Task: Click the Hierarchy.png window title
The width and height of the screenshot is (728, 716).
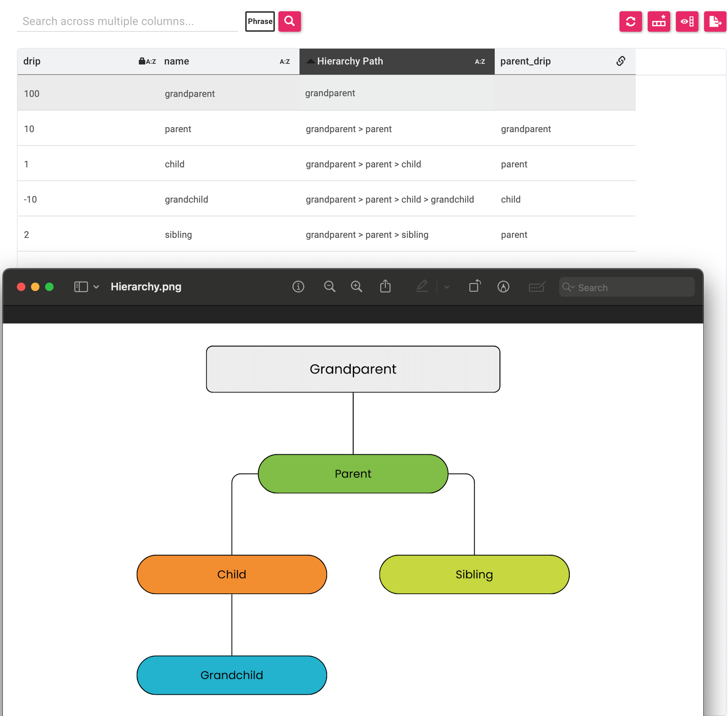Action: (x=146, y=286)
